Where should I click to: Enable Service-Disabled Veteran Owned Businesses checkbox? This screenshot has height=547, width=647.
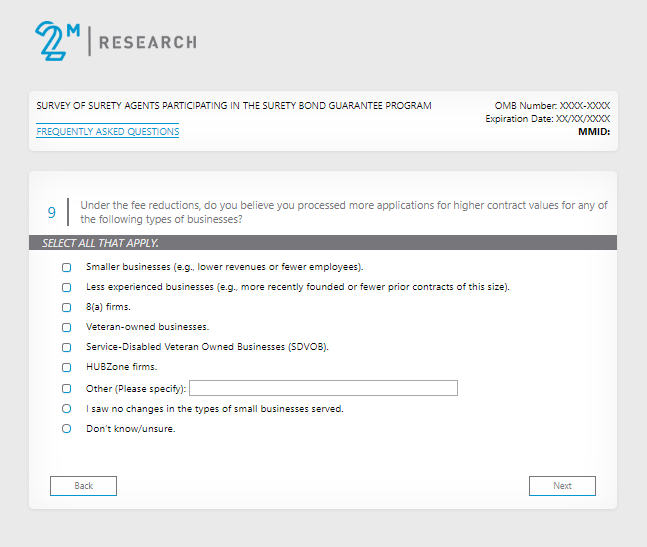tap(67, 348)
